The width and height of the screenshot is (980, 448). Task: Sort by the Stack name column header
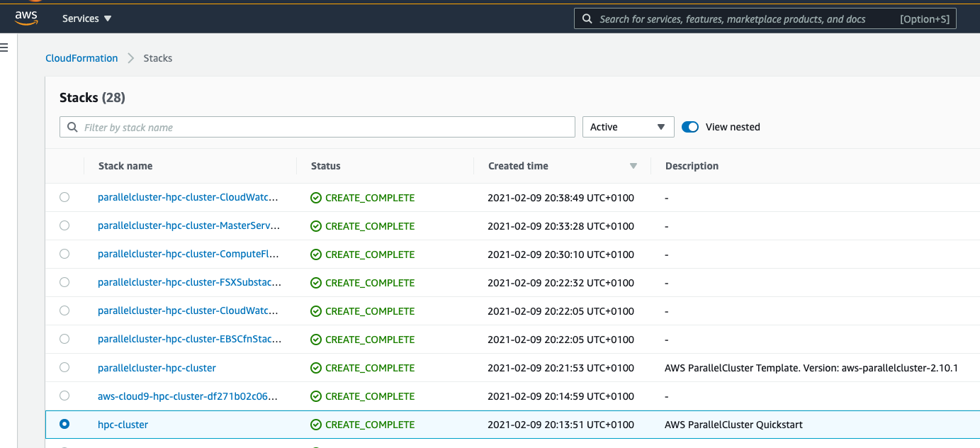click(x=125, y=166)
